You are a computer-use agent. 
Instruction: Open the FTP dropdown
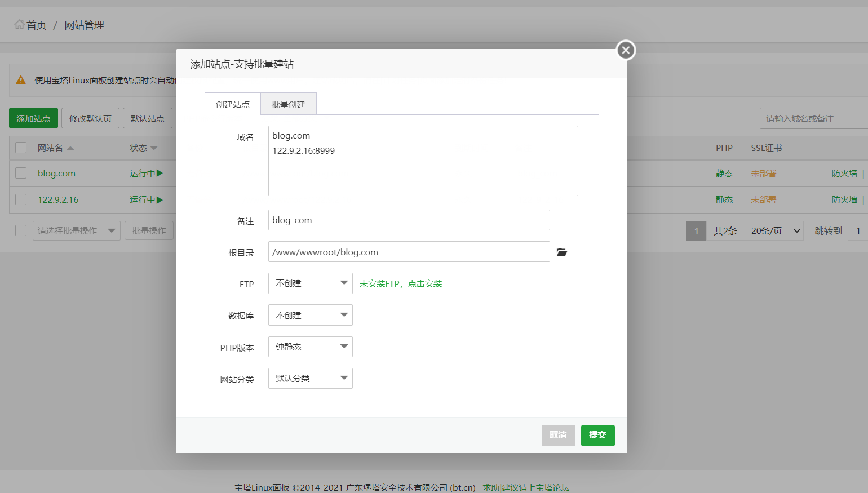click(x=311, y=283)
